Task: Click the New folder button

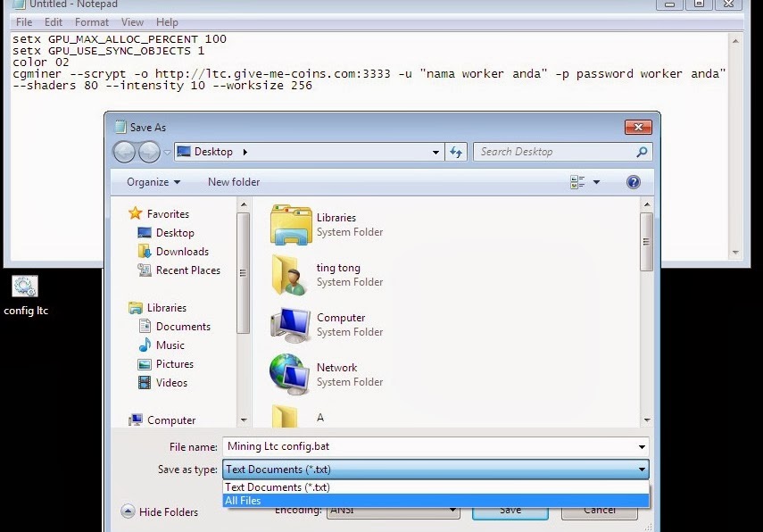Action: pos(234,182)
